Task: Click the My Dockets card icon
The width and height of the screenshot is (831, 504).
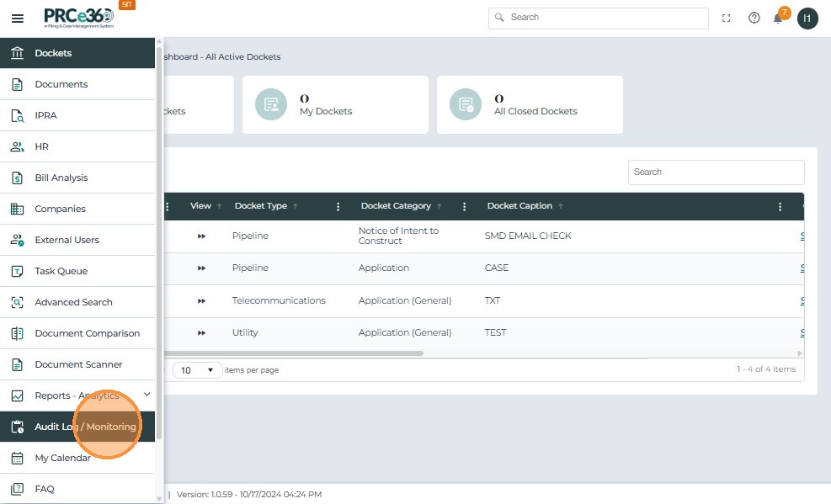Action: [271, 104]
